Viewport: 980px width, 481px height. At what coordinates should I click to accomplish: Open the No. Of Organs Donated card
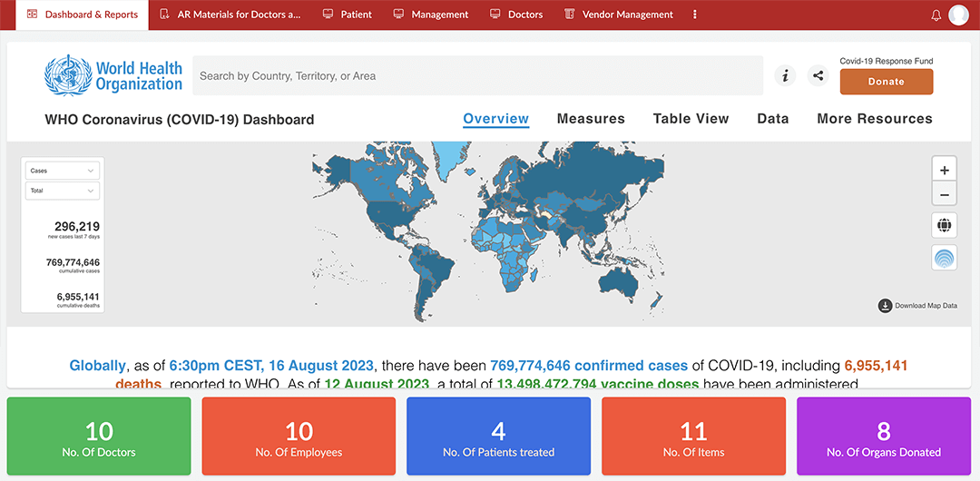(884, 436)
